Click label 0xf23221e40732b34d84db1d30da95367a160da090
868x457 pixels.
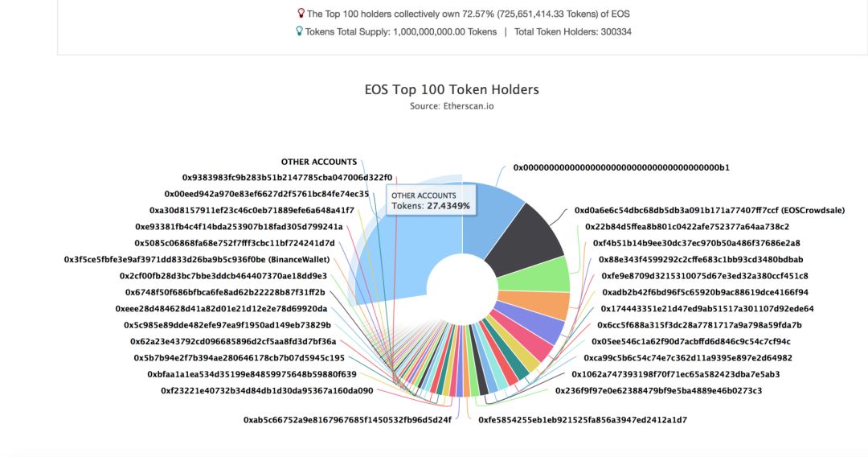267,390
